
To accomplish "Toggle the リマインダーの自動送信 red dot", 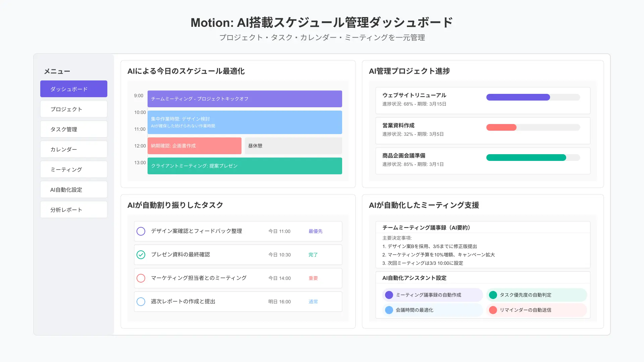I will 493,310.
